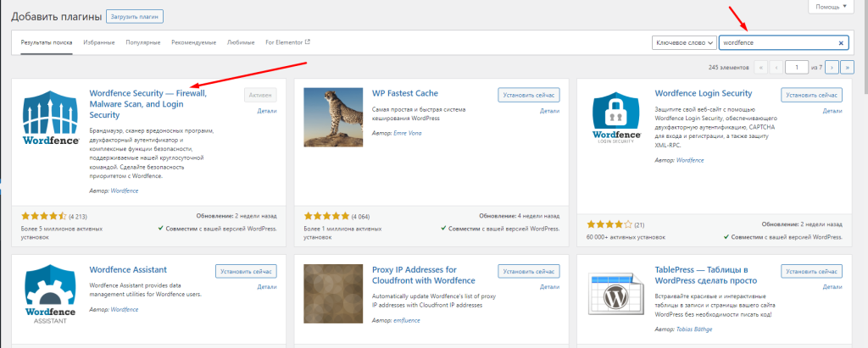Click the Добавить плагины page heading

point(57,17)
